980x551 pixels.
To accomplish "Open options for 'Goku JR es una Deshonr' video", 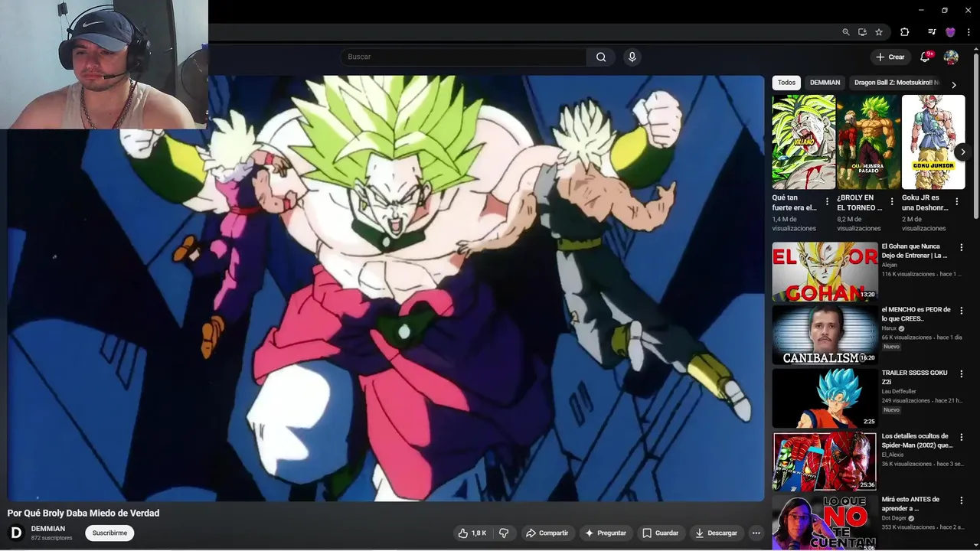I will click(956, 202).
